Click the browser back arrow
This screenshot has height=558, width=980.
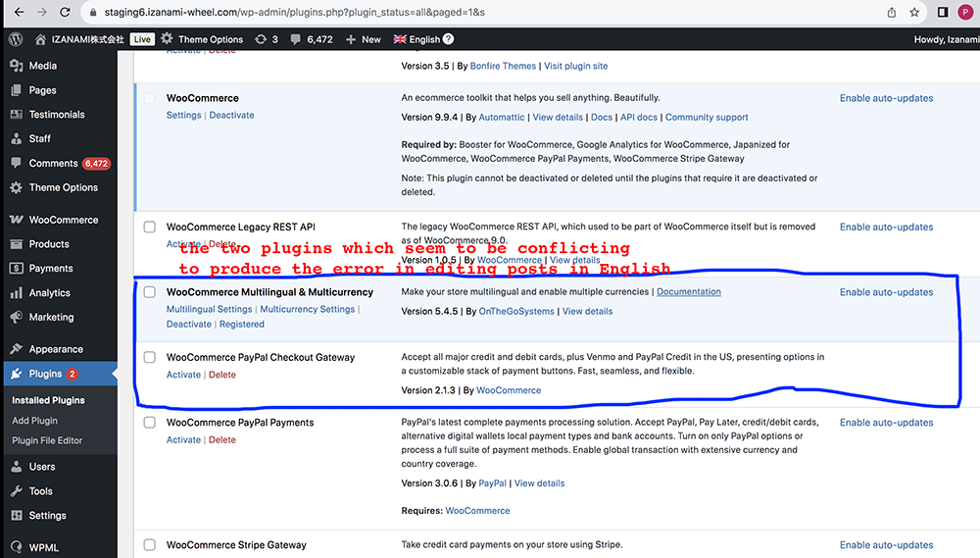[20, 12]
